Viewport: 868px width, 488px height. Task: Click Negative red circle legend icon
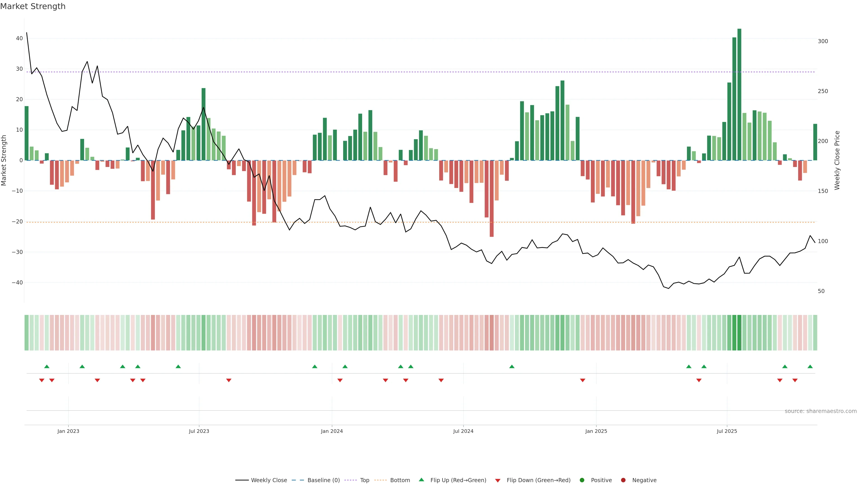pos(623,480)
